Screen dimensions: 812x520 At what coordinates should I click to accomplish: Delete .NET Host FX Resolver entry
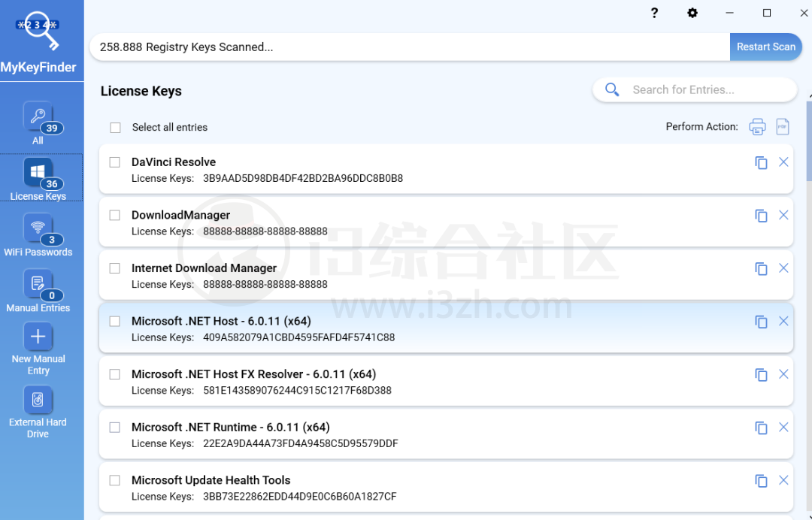[x=783, y=374]
